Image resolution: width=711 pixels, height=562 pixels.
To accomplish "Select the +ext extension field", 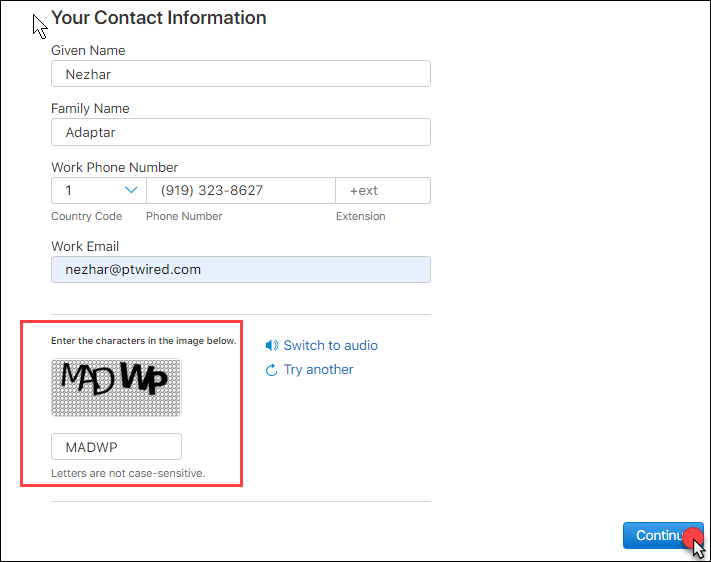I will point(383,190).
